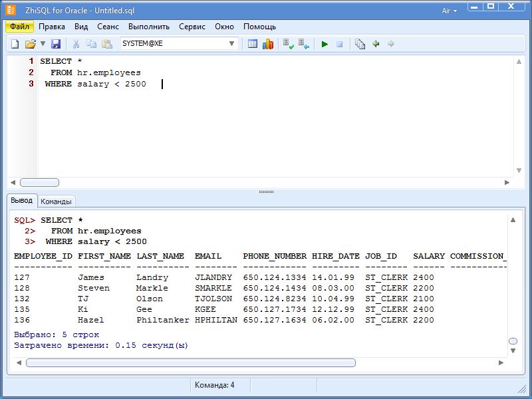Open the Сервис menu
This screenshot has width=532, height=399.
point(192,27)
